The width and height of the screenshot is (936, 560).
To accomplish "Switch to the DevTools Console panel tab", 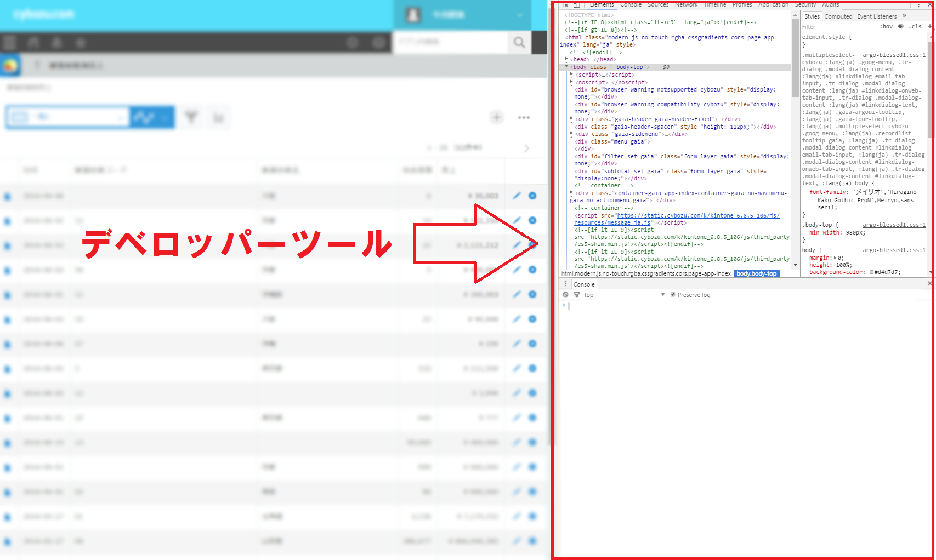I will pos(631,4).
